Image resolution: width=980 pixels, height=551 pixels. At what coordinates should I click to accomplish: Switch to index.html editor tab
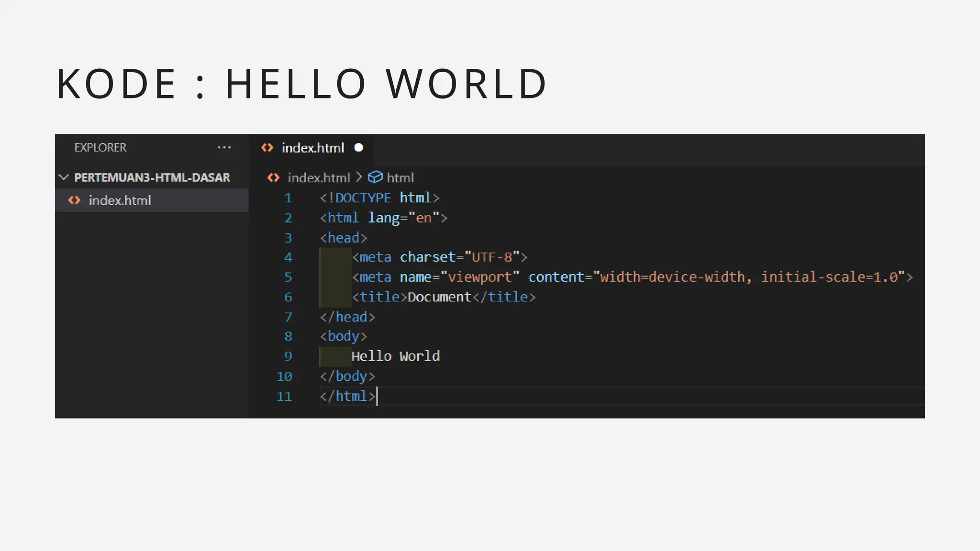click(x=312, y=148)
